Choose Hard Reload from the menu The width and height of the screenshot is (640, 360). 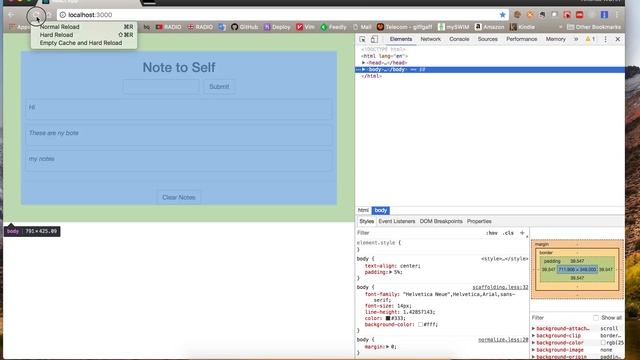(x=84, y=35)
